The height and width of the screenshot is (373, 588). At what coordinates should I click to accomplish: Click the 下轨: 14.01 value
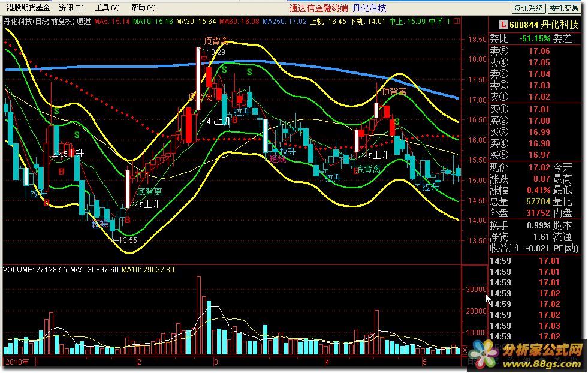tap(367, 22)
